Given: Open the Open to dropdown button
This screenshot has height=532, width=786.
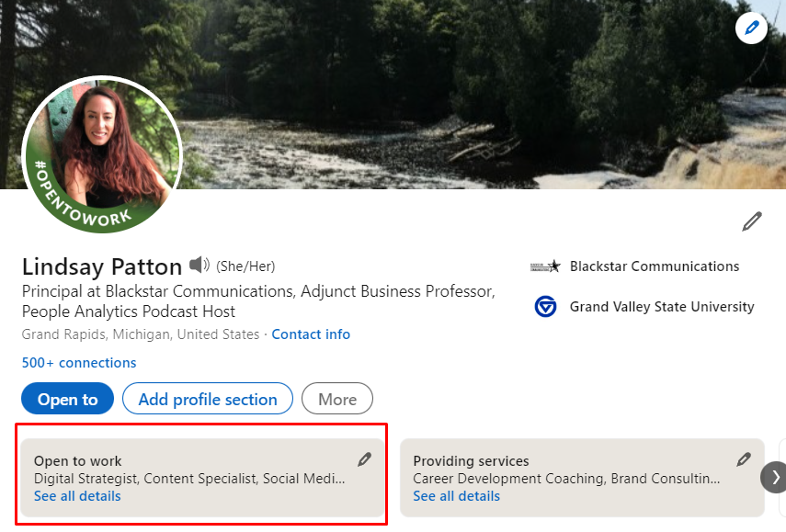Looking at the screenshot, I should (x=67, y=399).
